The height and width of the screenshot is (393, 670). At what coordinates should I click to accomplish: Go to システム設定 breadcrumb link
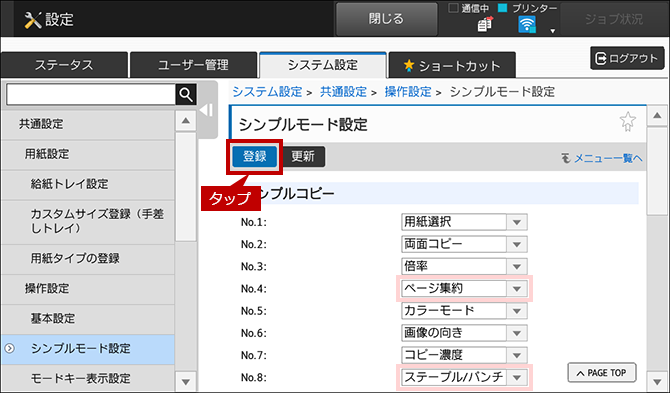pyautogui.click(x=267, y=92)
